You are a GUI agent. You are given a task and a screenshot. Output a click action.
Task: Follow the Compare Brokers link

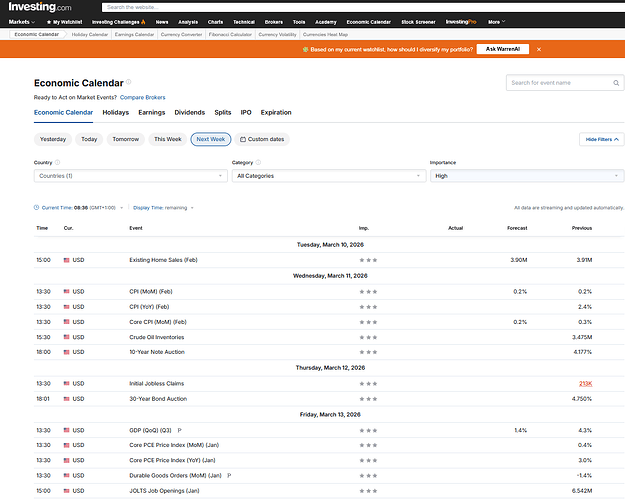pyautogui.click(x=142, y=97)
